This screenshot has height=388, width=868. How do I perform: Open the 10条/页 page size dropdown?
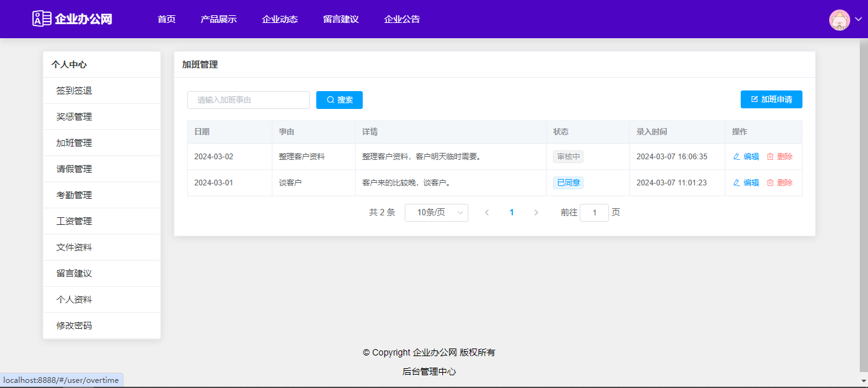tap(436, 213)
